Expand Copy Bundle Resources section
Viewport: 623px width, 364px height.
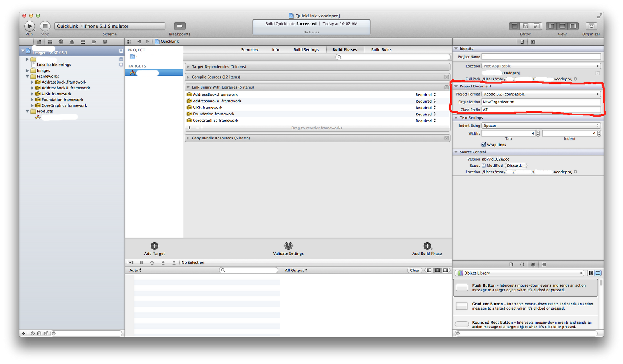click(x=188, y=138)
